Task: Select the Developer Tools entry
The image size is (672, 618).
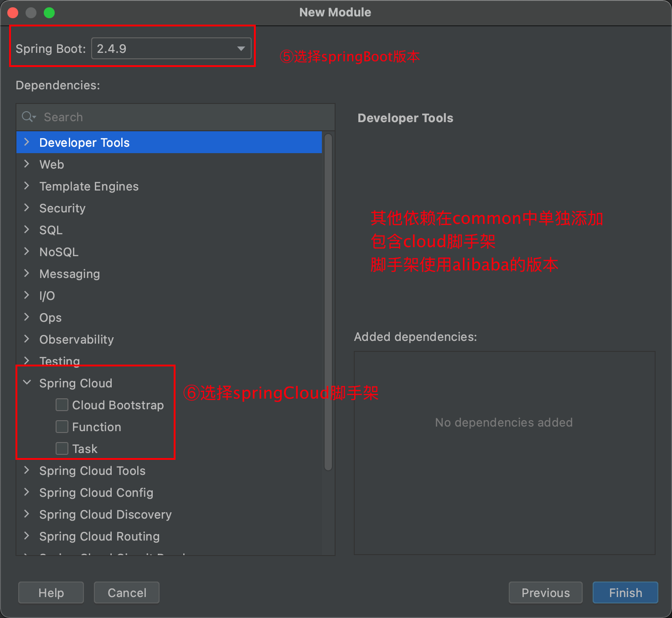Action: pos(84,142)
